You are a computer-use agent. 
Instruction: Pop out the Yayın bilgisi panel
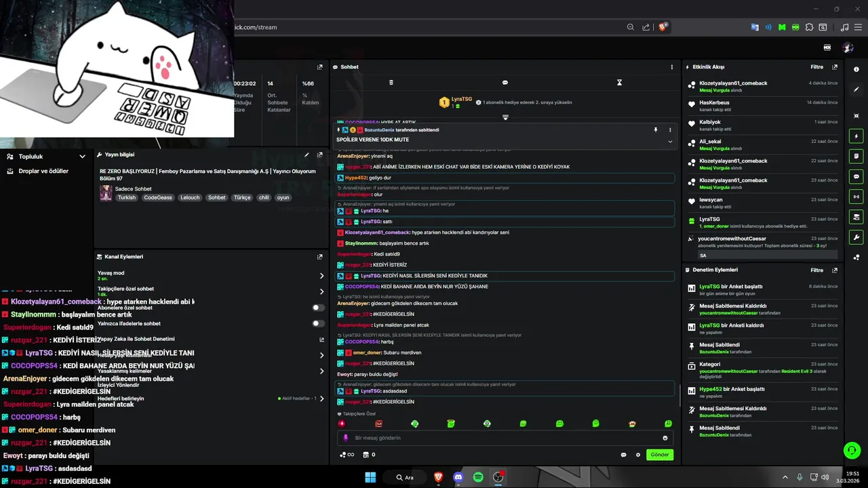320,155
